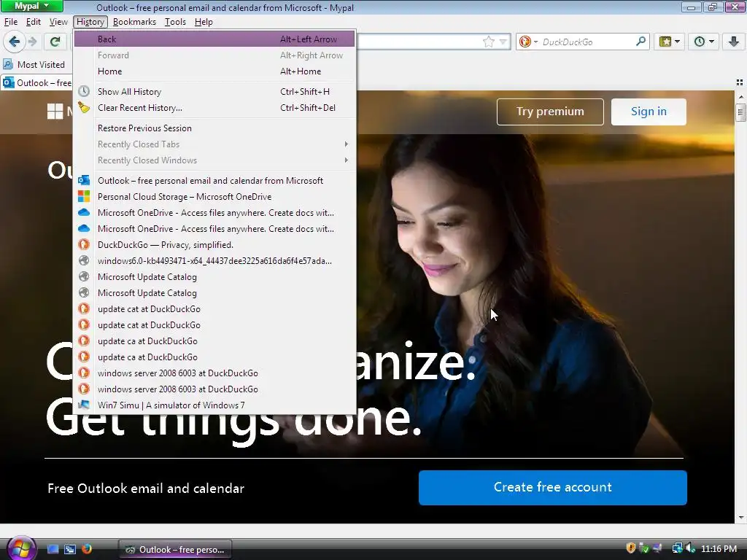Select Clear Recent History...

(214, 108)
